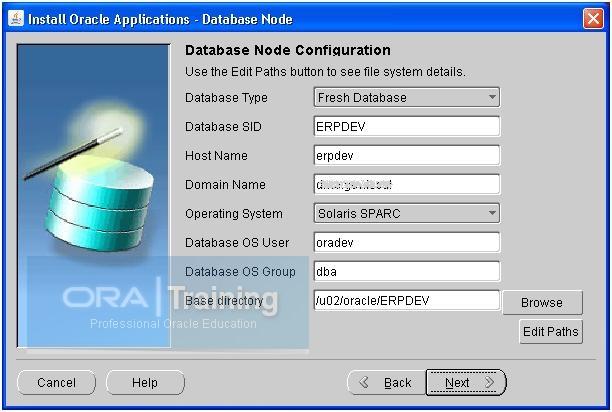
Task: Click the Database OS User label
Action: [237, 243]
